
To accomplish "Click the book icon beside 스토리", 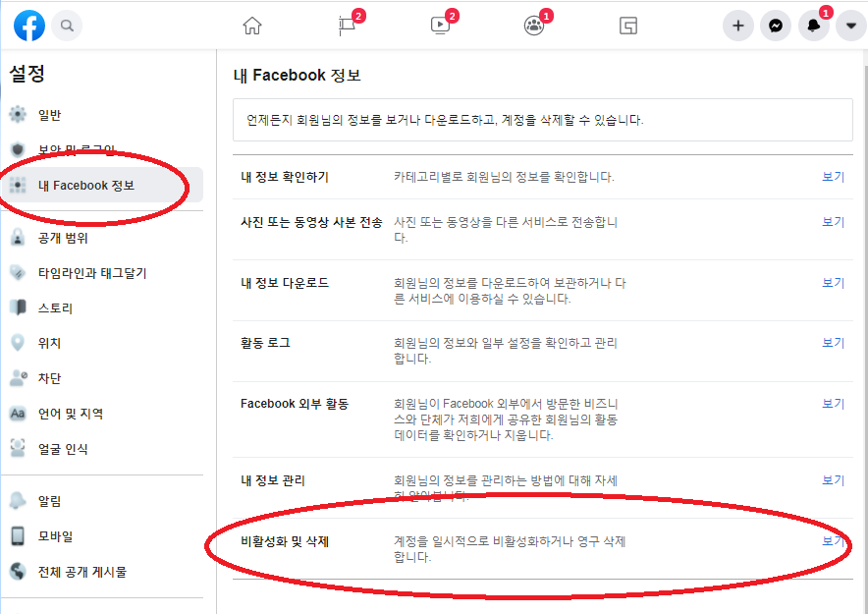I will (18, 307).
